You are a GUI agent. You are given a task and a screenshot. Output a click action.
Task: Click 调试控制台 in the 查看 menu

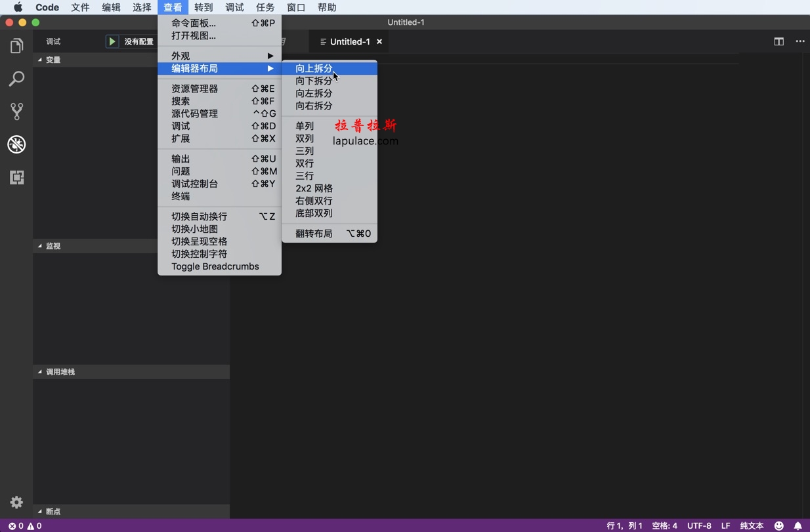(219, 184)
